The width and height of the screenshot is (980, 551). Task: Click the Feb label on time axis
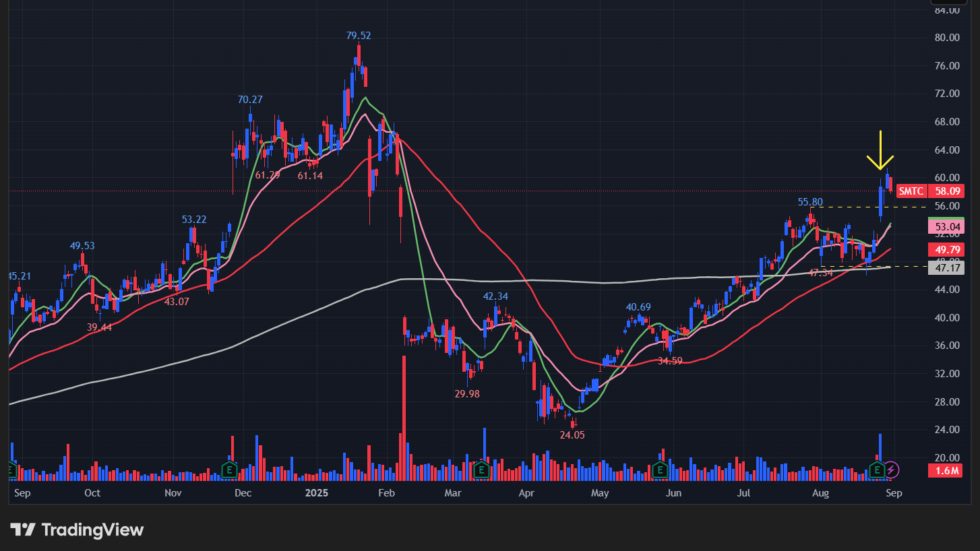pyautogui.click(x=386, y=492)
